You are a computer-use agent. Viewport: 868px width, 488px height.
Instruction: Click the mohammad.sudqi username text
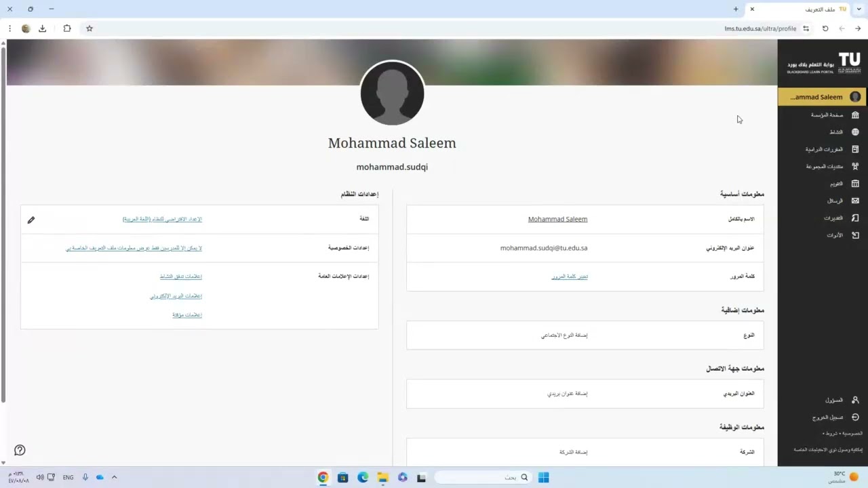(x=392, y=167)
